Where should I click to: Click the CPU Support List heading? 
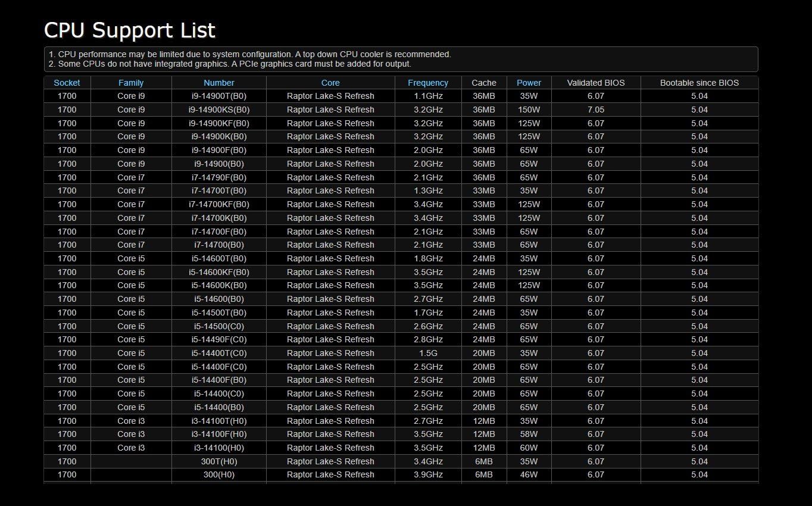130,30
